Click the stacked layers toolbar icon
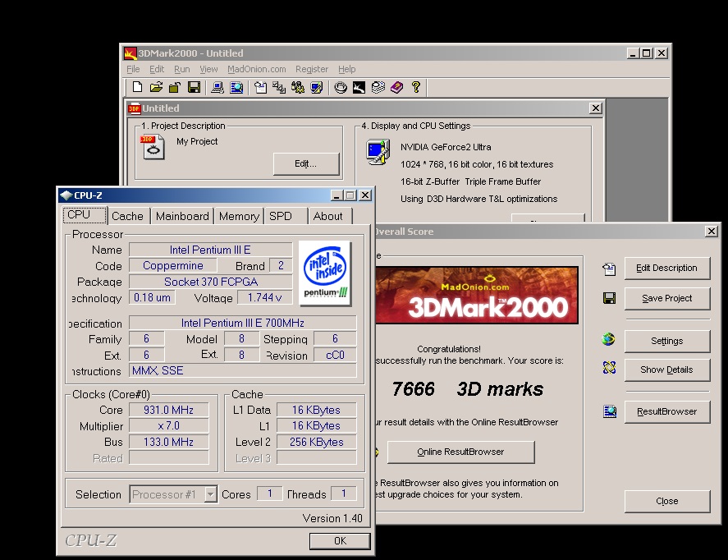Screen dimensions: 728x560 [x=378, y=87]
